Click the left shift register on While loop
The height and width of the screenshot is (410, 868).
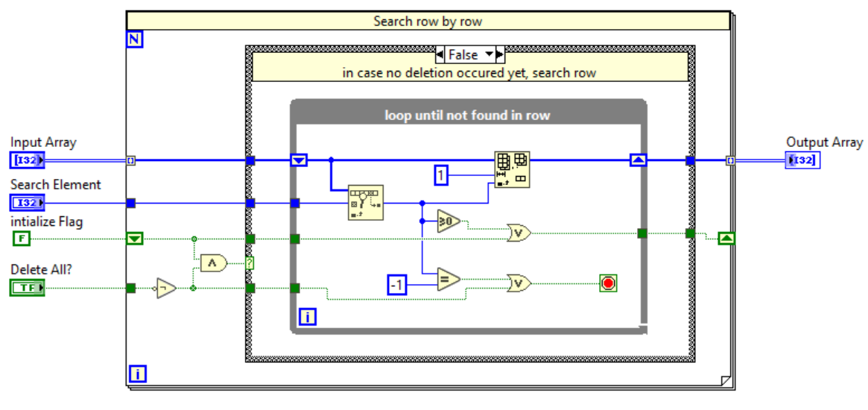coord(298,161)
